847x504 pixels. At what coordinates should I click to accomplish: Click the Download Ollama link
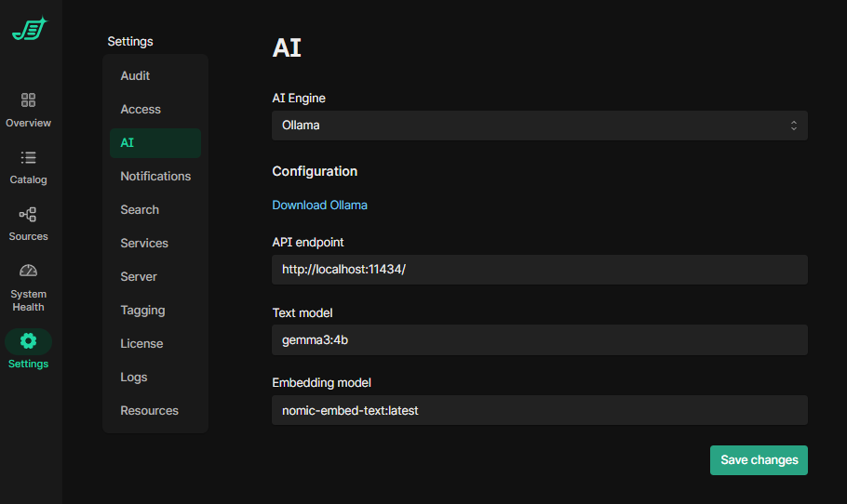pyautogui.click(x=319, y=205)
